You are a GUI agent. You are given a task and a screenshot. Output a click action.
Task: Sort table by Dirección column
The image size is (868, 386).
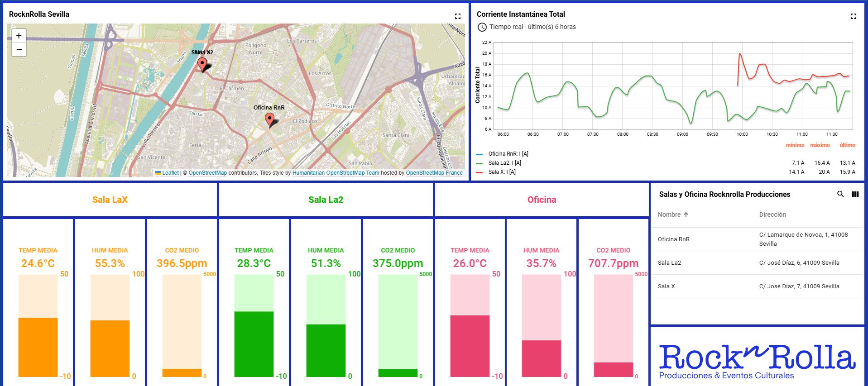[x=772, y=214]
